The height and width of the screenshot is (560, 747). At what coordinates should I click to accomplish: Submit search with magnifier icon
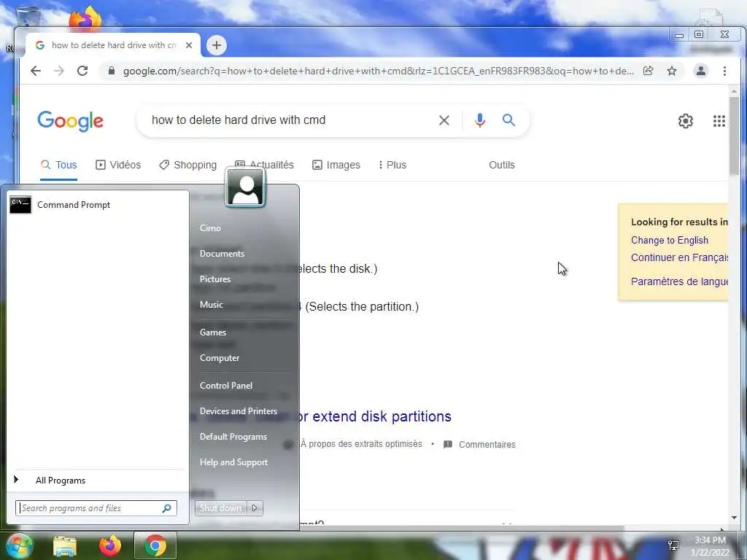click(508, 120)
